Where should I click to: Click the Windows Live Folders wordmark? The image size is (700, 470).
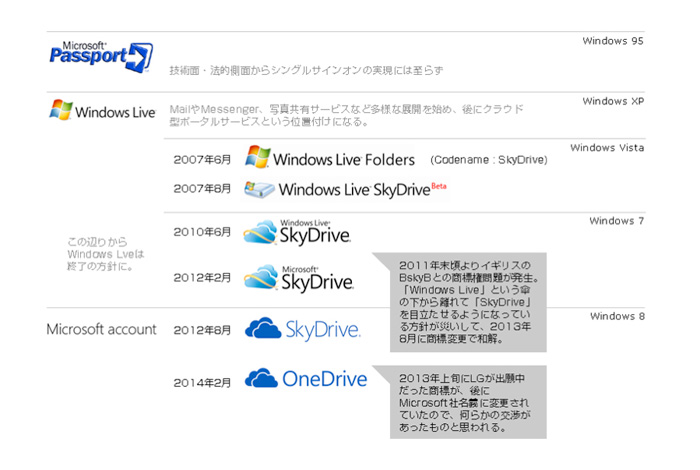click(344, 160)
